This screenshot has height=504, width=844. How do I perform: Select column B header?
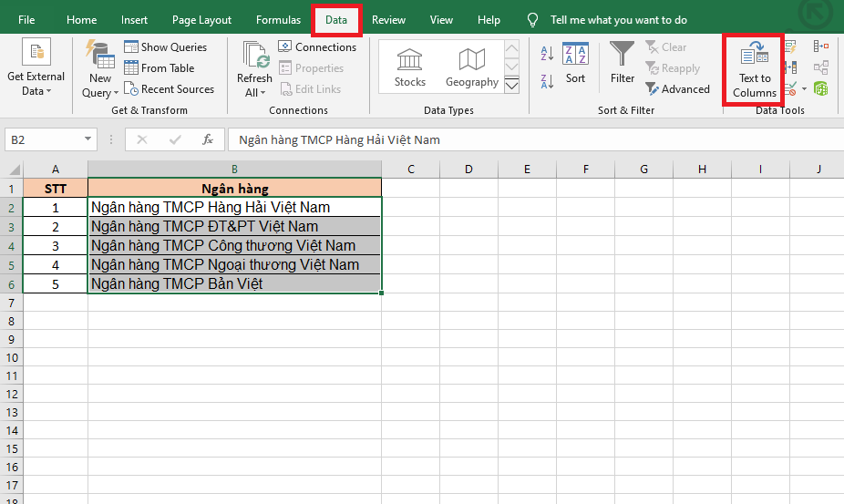[x=234, y=170]
